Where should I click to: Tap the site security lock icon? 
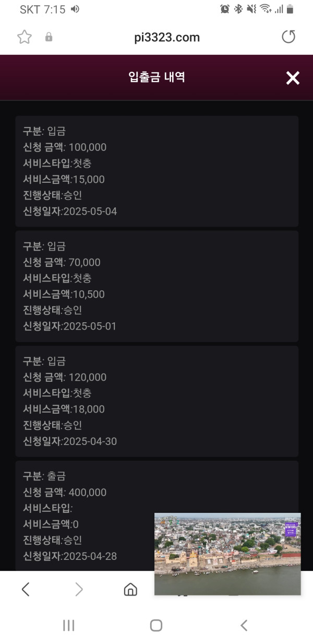pyautogui.click(x=49, y=37)
